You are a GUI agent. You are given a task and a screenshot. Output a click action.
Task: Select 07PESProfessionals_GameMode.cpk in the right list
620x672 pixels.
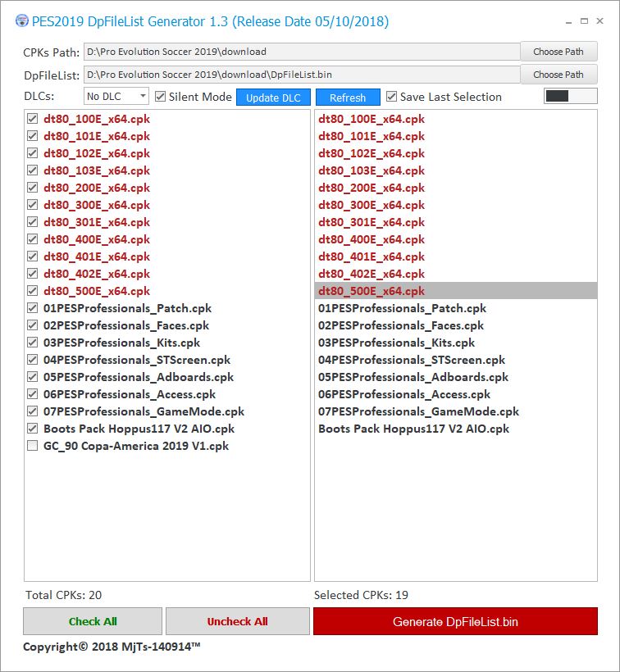pos(456,411)
